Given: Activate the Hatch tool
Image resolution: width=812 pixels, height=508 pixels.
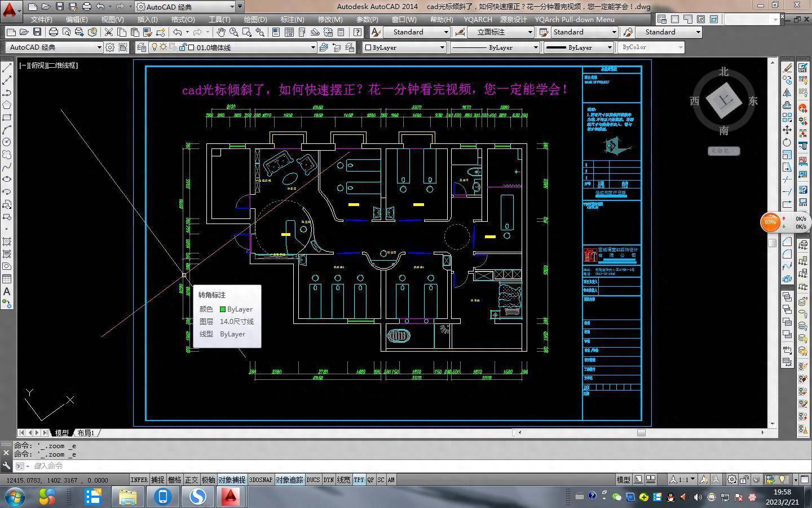Looking at the screenshot, I should click(7, 242).
